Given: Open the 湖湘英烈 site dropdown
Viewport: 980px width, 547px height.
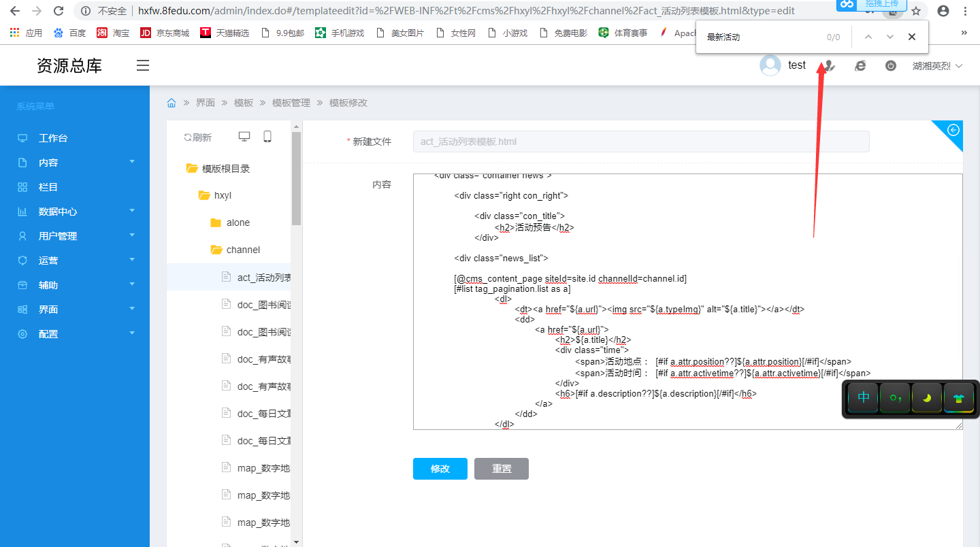Looking at the screenshot, I should click(x=937, y=66).
